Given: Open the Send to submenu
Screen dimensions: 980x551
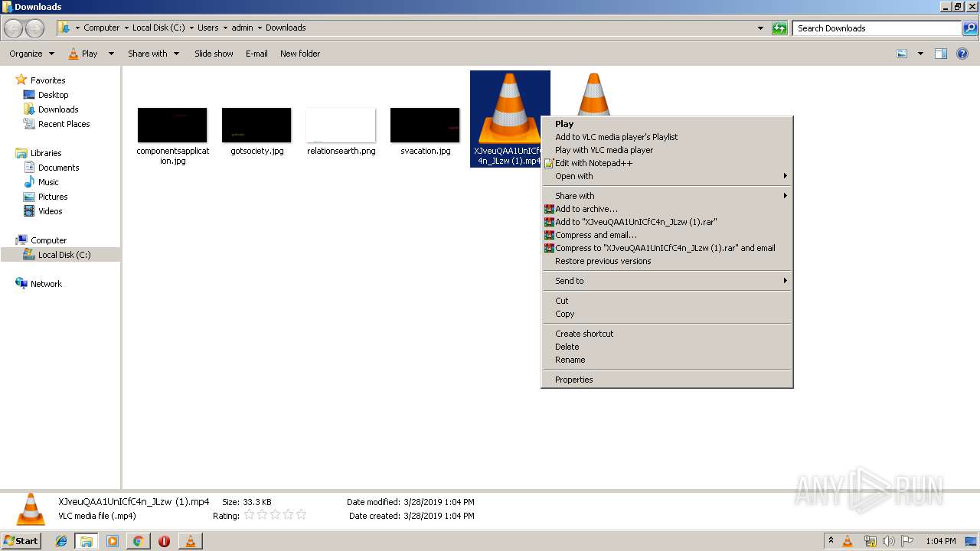Looking at the screenshot, I should pyautogui.click(x=667, y=281).
